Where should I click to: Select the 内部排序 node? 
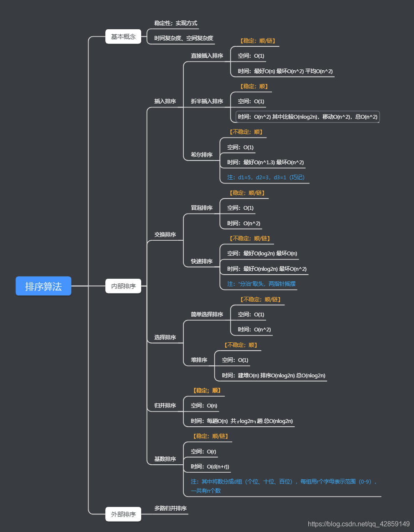123,286
